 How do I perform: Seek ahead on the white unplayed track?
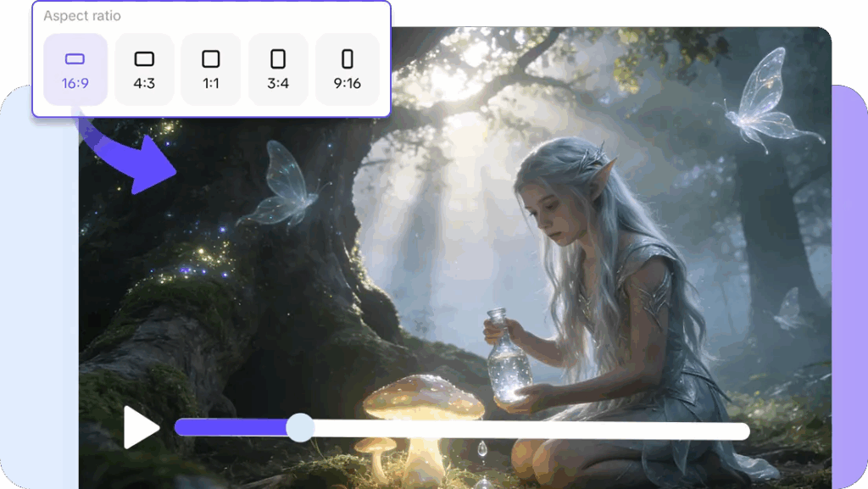click(526, 431)
